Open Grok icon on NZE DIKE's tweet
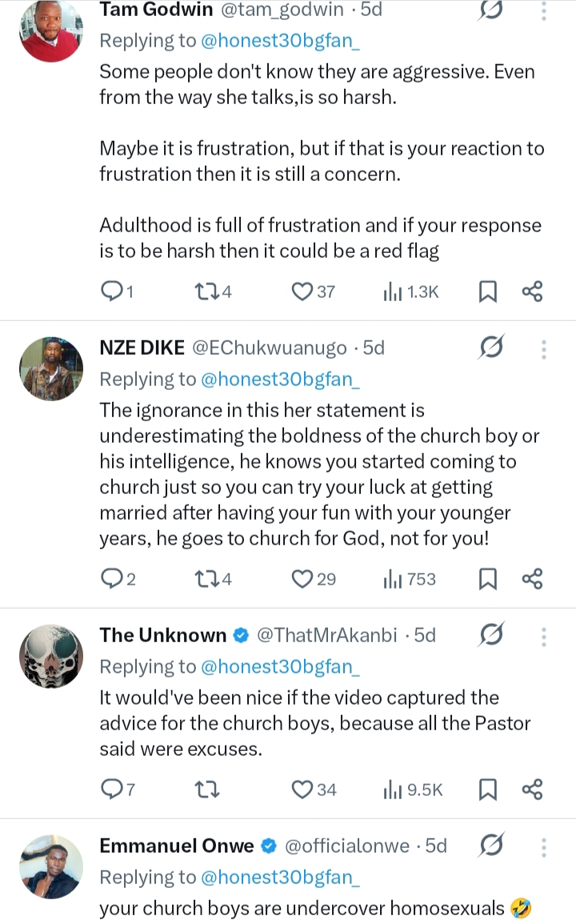576x924 pixels. [x=490, y=348]
